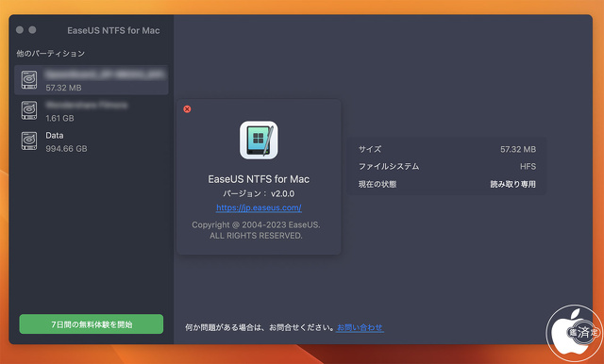Click the disk icon beside the Data partition

click(29, 141)
